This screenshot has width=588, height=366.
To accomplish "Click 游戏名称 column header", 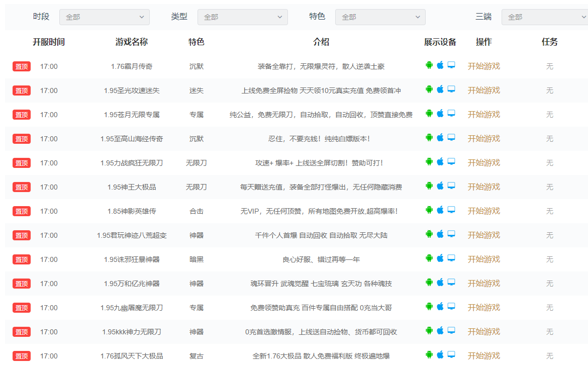I will (132, 42).
